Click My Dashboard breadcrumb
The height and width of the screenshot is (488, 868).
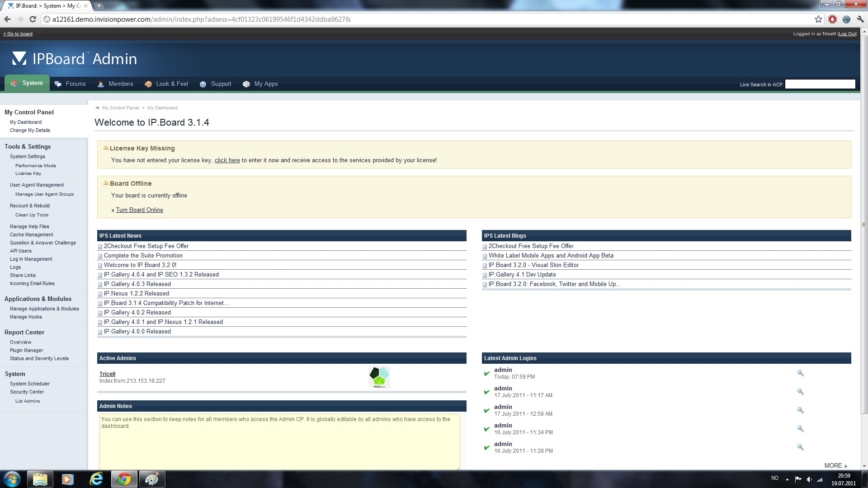click(x=162, y=108)
